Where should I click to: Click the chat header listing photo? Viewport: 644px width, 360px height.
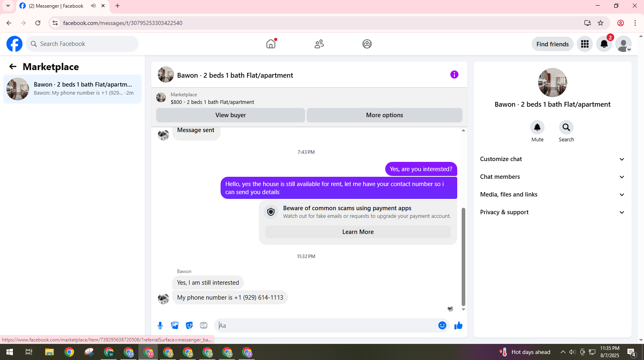coord(166,74)
